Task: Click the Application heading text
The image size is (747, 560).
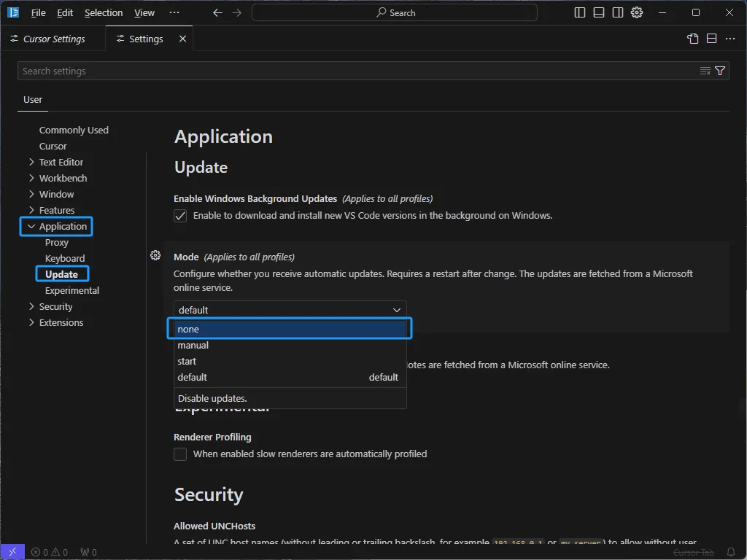Action: pos(223,136)
